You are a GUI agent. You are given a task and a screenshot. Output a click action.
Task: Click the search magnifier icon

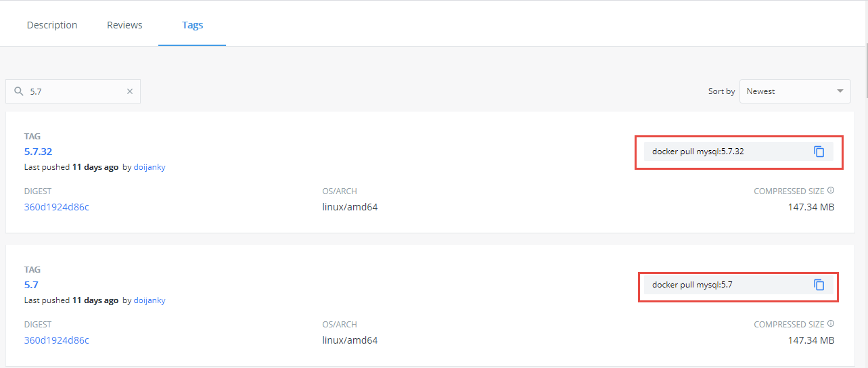19,91
